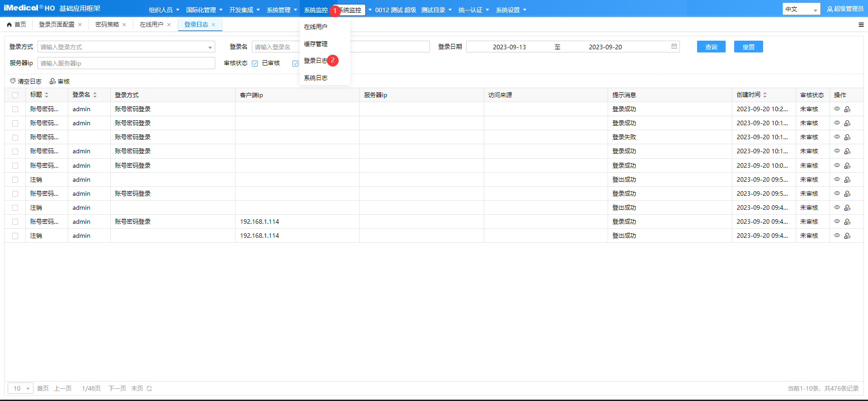Click the hamburger menu icon at top right
Viewport: 868px width, 401px height.
[x=861, y=25]
